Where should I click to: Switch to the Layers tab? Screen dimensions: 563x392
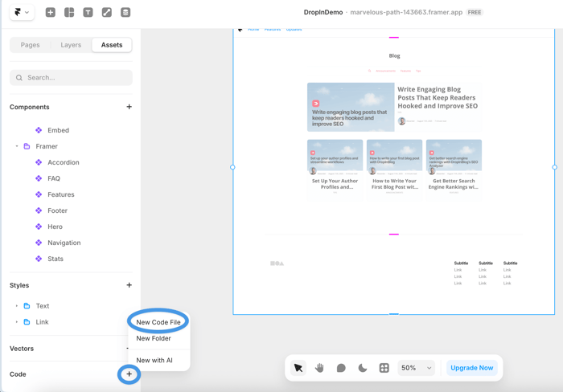pos(71,45)
